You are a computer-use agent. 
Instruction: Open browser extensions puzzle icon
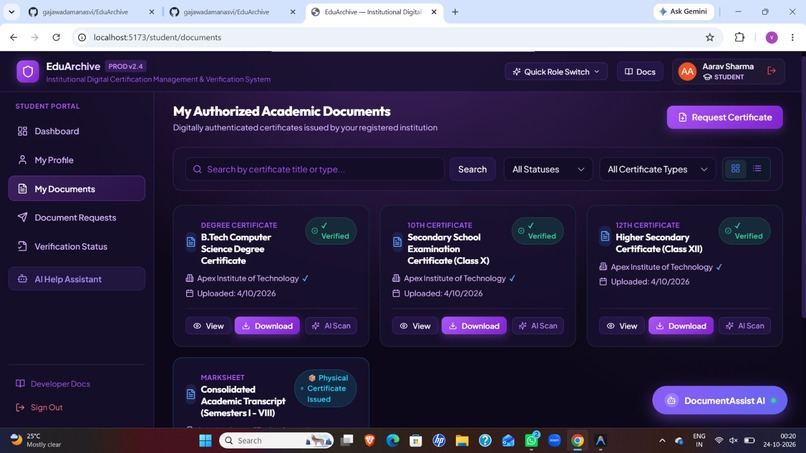coord(739,37)
